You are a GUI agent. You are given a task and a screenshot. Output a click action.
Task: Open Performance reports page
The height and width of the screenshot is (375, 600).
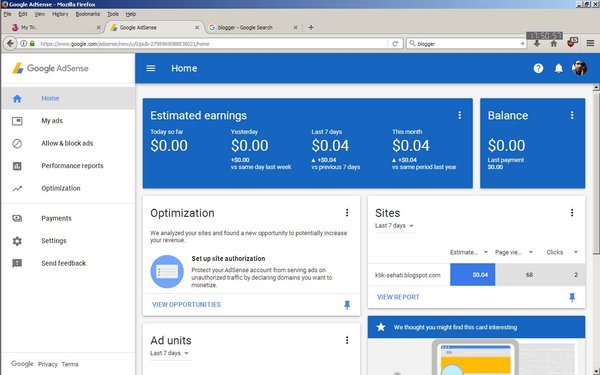tap(72, 166)
